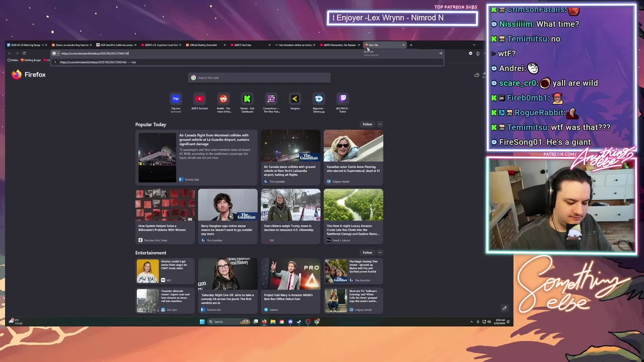This screenshot has width=644, height=362.
Task: Click the browser back arrow
Action: pos(10,53)
